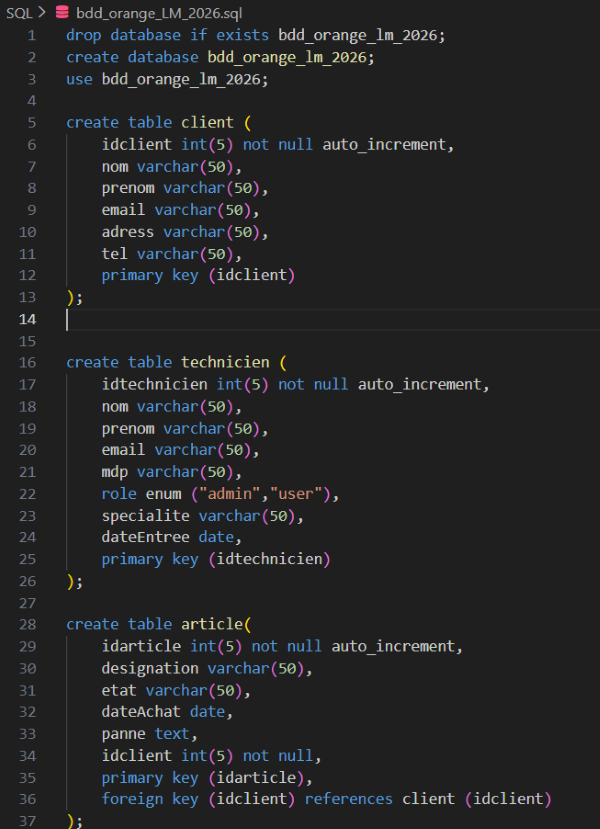This screenshot has width=600, height=829.
Task: Click the 'role' column name
Action: [119, 494]
